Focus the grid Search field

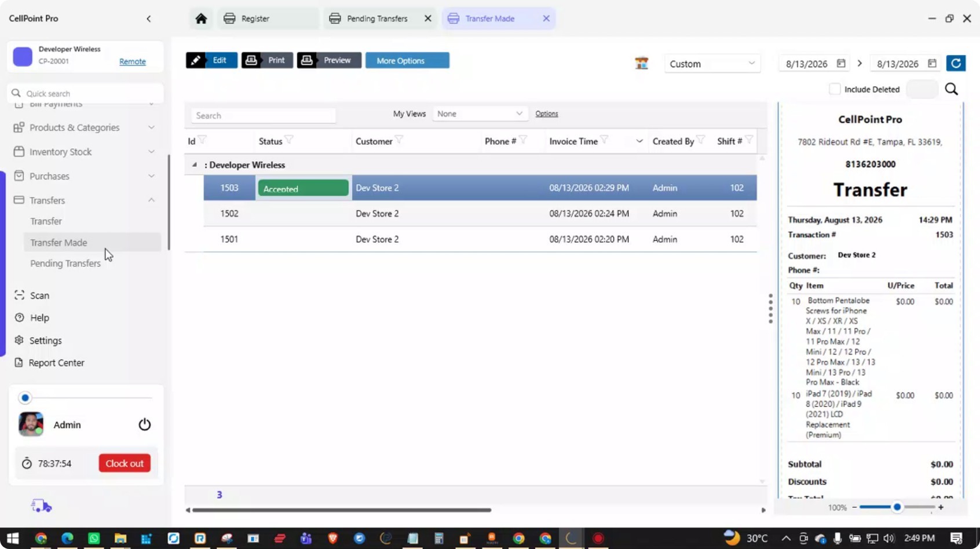(x=264, y=115)
